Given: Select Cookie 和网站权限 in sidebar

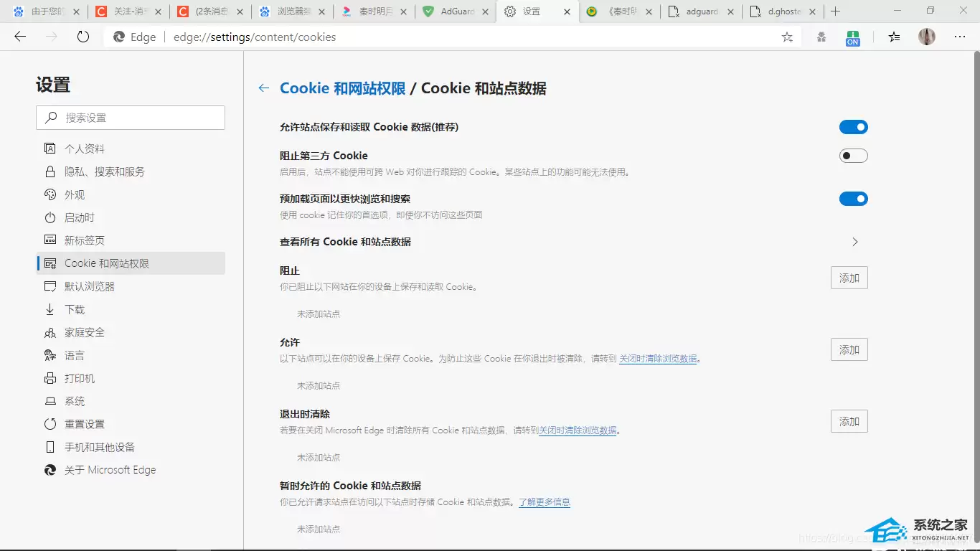Looking at the screenshot, I should [131, 263].
